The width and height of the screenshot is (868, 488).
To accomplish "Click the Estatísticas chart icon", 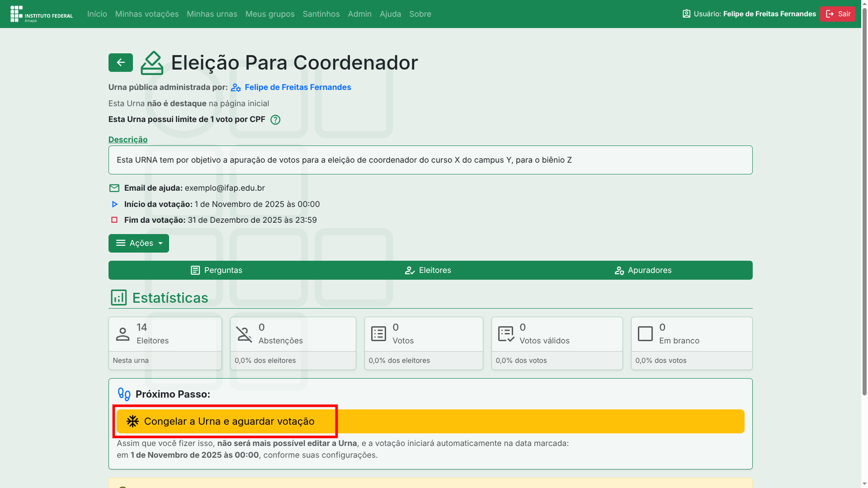I will pyautogui.click(x=118, y=298).
